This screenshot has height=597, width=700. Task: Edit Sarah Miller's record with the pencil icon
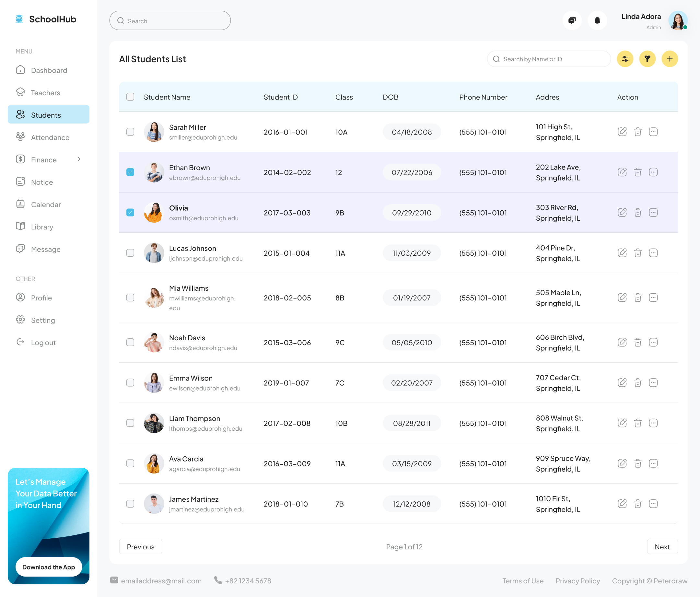622,132
